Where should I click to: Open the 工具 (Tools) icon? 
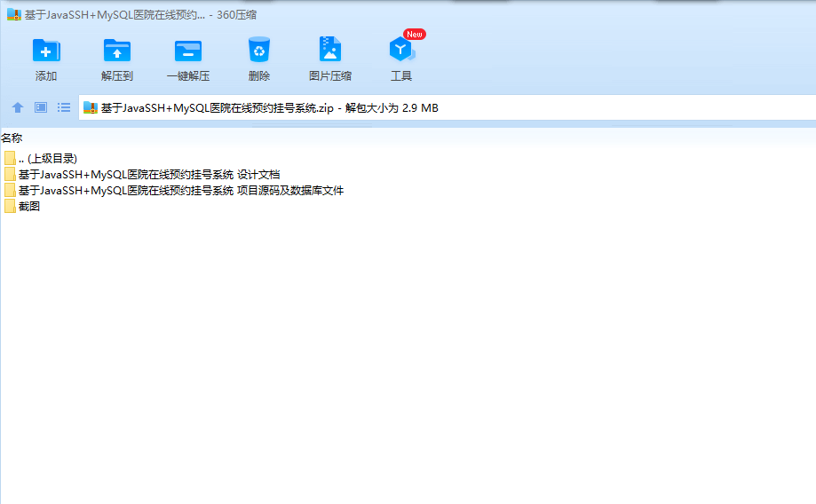pyautogui.click(x=401, y=50)
